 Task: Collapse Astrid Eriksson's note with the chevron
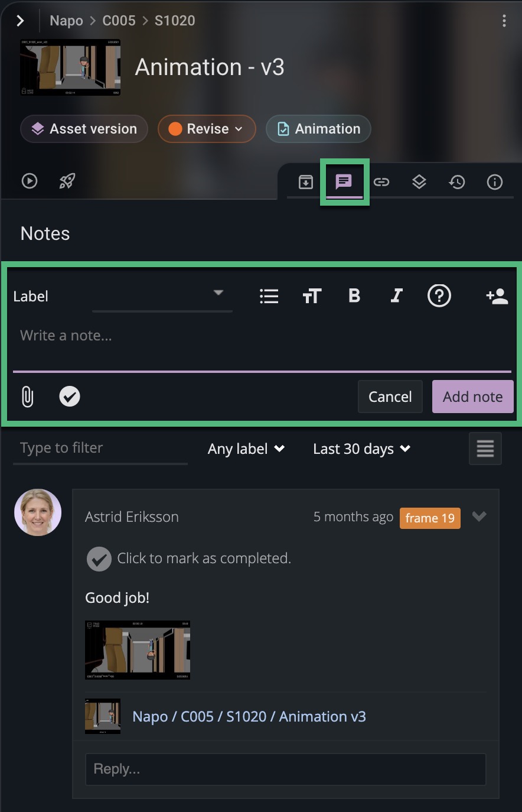click(479, 517)
